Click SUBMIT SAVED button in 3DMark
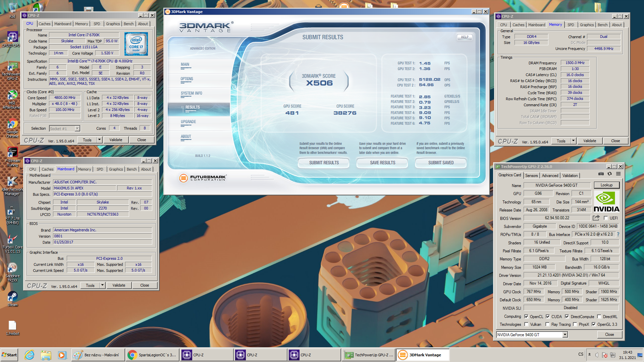The width and height of the screenshot is (644, 362). [441, 163]
